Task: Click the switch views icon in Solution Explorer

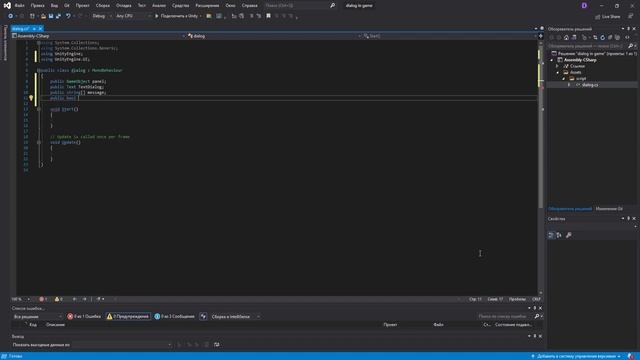Action: pos(574,38)
